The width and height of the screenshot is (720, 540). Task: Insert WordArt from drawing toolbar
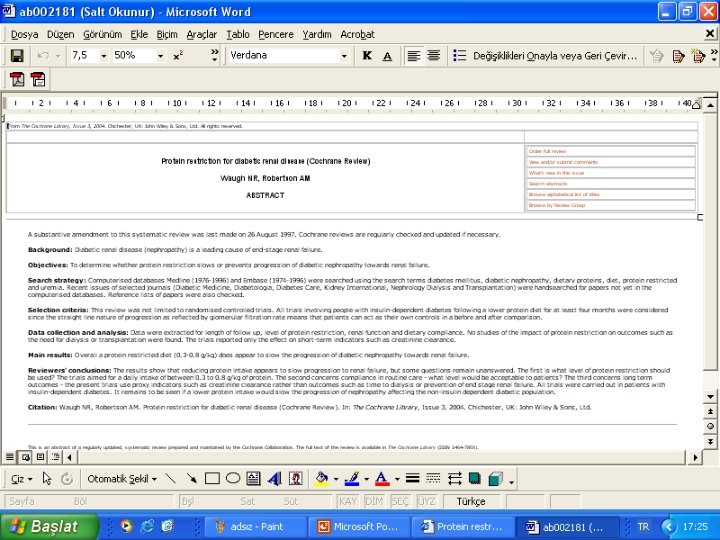click(274, 478)
